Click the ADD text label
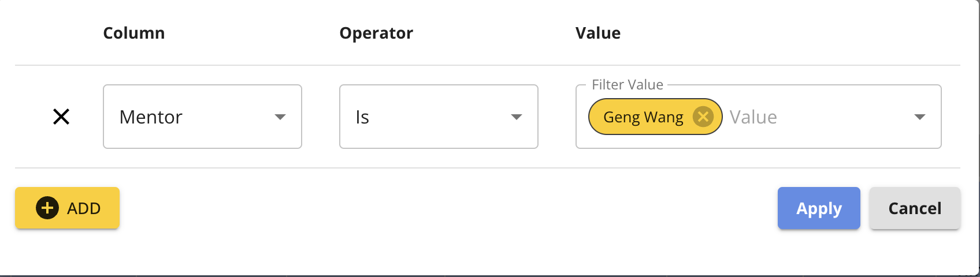Screen dimensions: 980x277 pos(84,208)
